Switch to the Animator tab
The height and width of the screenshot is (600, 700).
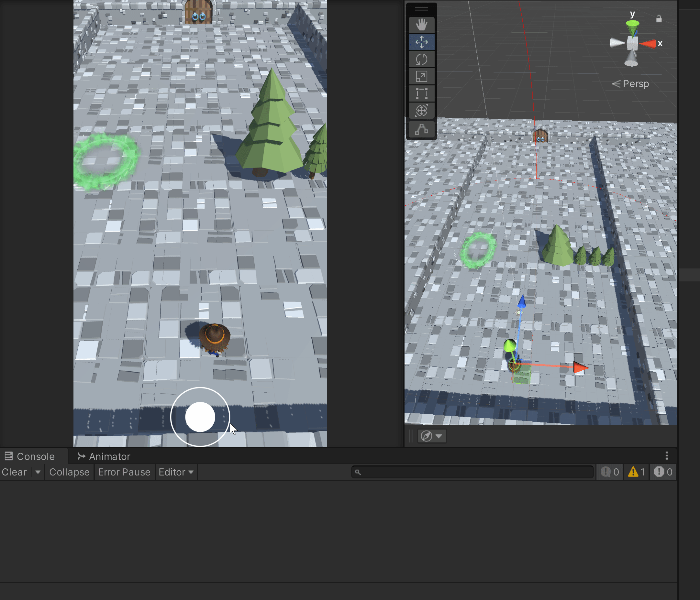coord(104,456)
